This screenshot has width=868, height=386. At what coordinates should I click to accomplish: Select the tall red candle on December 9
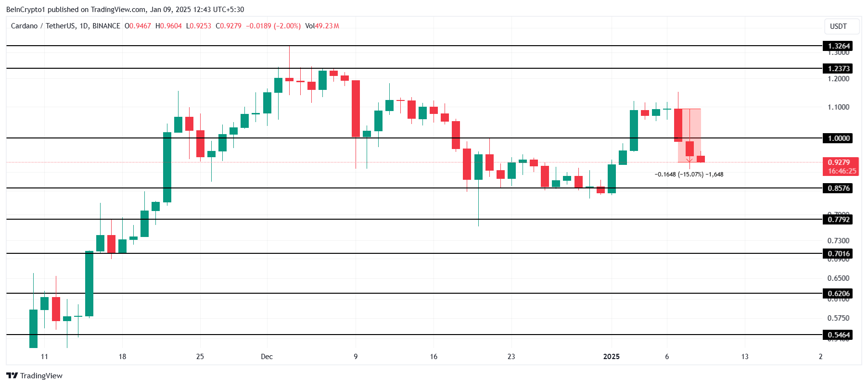click(356, 109)
